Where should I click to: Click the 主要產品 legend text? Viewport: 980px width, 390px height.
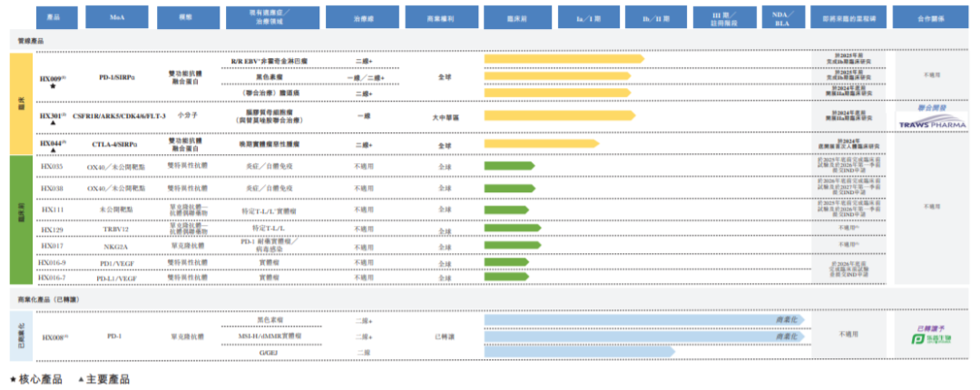tap(108, 379)
